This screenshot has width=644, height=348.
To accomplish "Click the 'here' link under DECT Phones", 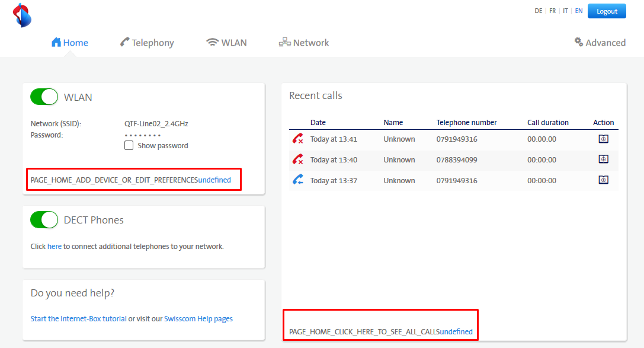I will (x=55, y=247).
